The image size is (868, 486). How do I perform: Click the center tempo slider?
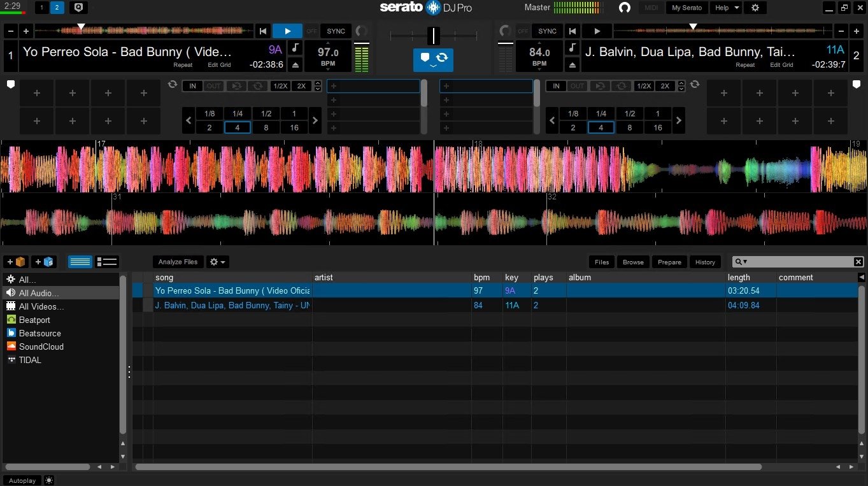coord(434,35)
